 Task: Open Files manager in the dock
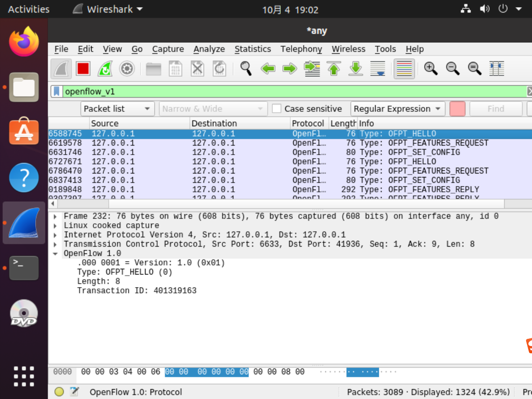click(x=24, y=87)
